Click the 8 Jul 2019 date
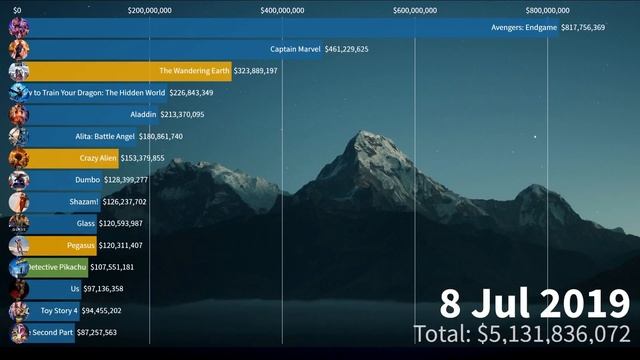The width and height of the screenshot is (640, 360). pyautogui.click(x=535, y=304)
